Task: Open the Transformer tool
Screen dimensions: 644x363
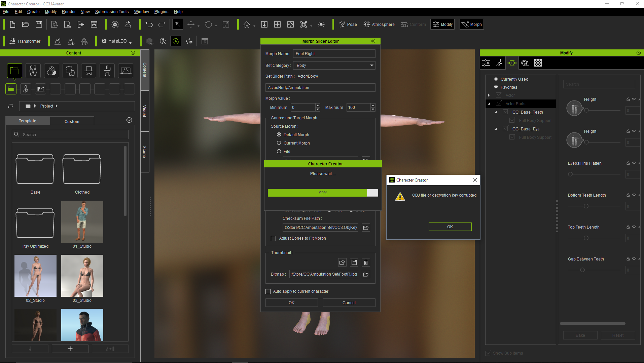Action: [x=25, y=41]
